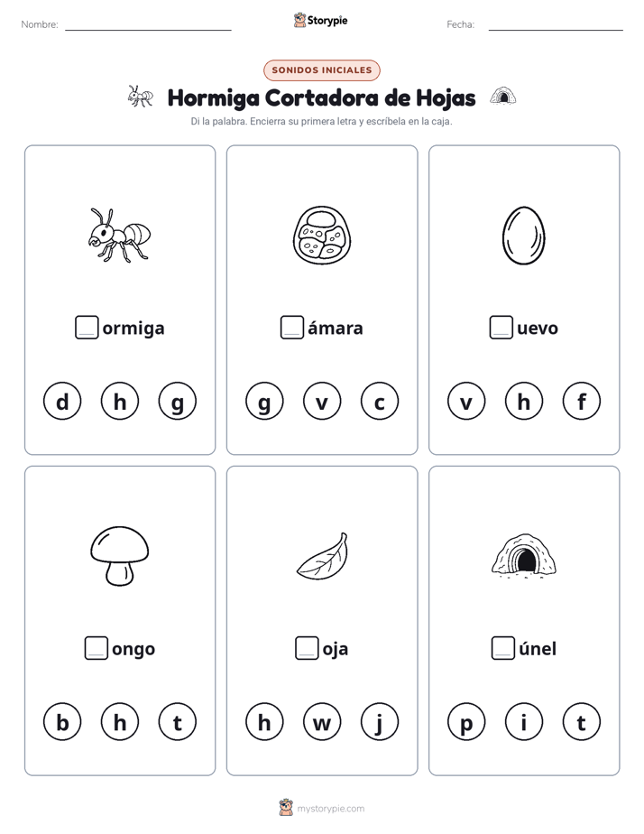Open the mystorypie.com footer link
The height and width of the screenshot is (834, 644).
(x=322, y=808)
